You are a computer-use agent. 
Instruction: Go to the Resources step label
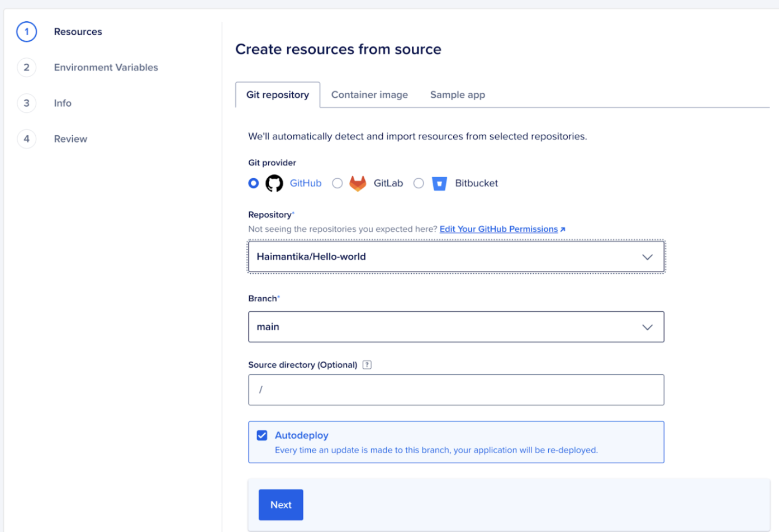tap(78, 32)
